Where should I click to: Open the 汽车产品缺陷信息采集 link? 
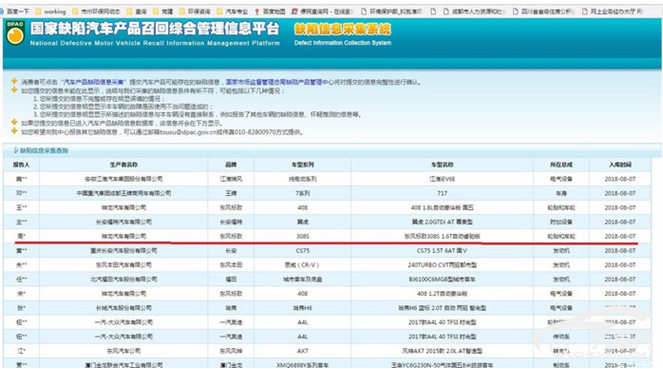[x=94, y=82]
